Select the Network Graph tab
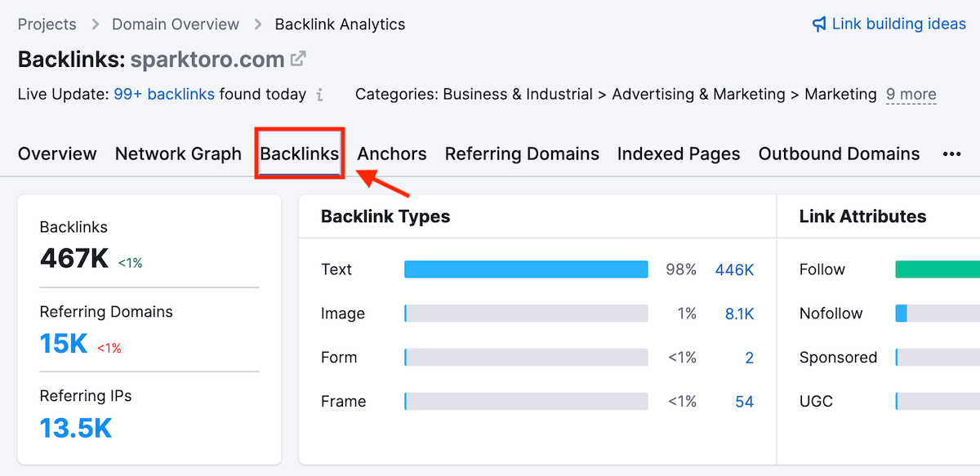 click(x=178, y=153)
